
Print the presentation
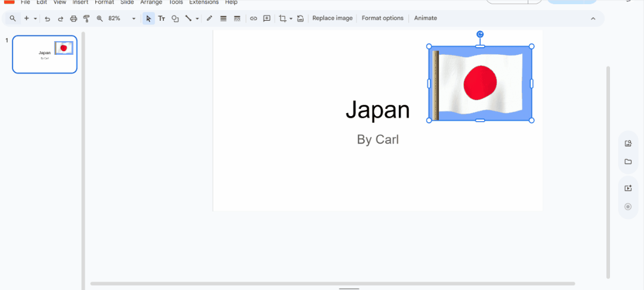pyautogui.click(x=73, y=18)
